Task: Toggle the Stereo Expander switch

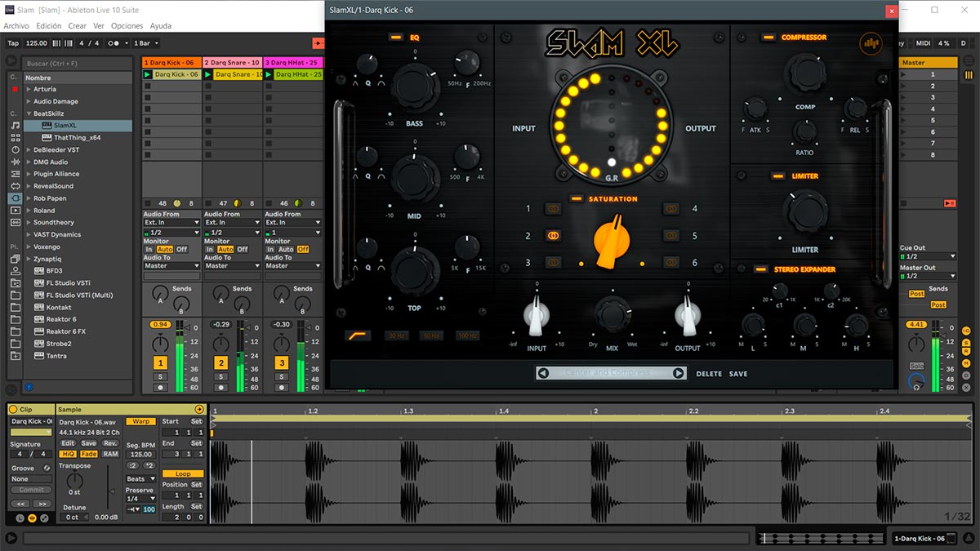Action: pos(760,269)
